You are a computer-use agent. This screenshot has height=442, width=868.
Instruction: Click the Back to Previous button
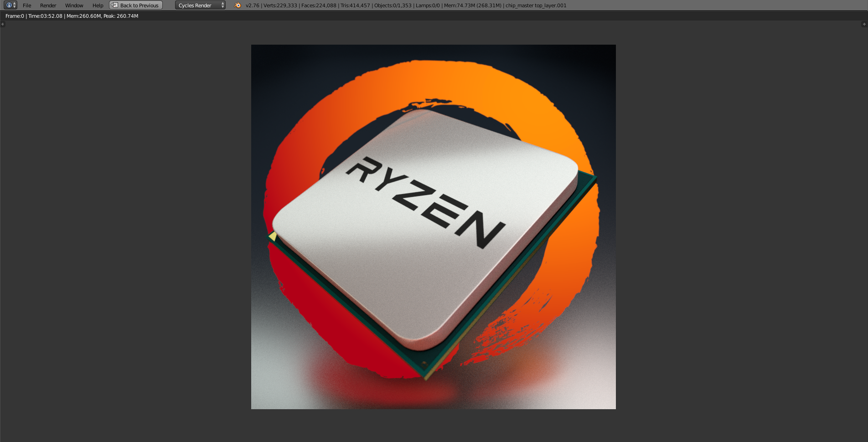(136, 5)
